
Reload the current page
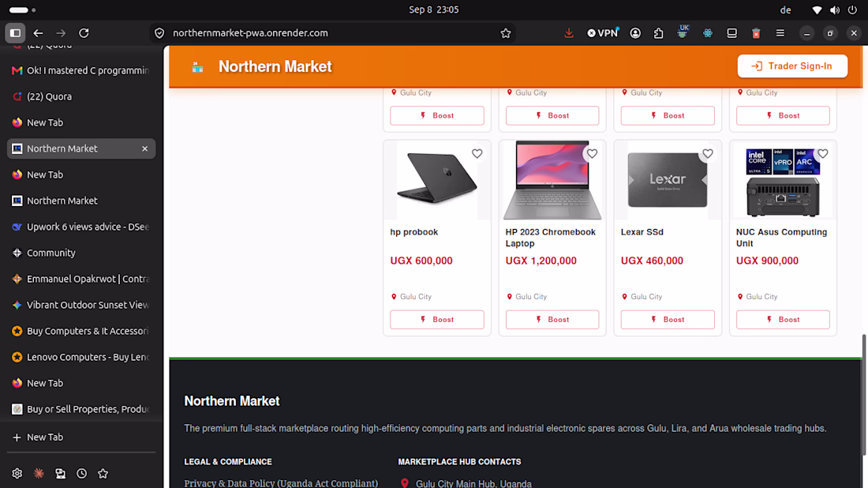(x=84, y=33)
